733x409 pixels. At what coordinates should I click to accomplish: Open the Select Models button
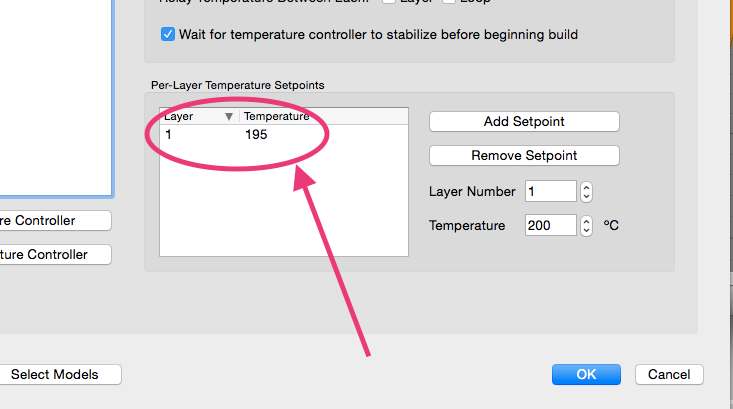coord(60,375)
